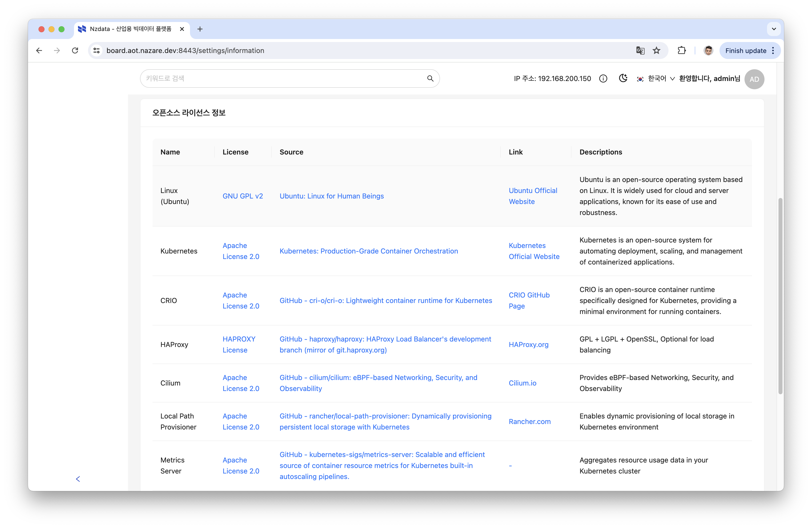Toggle dark mode moon icon
The height and width of the screenshot is (528, 812).
[623, 78]
